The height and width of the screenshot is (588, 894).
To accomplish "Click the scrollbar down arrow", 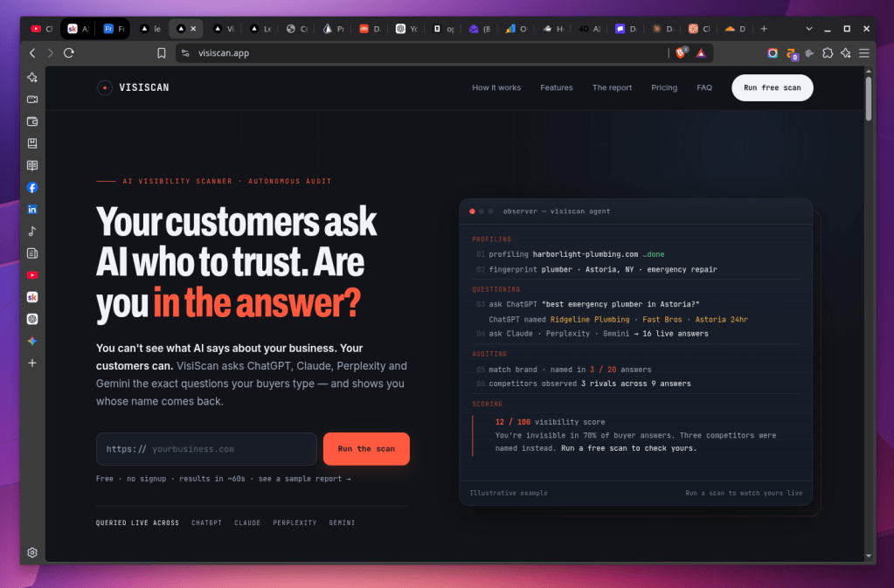I will coord(869,556).
